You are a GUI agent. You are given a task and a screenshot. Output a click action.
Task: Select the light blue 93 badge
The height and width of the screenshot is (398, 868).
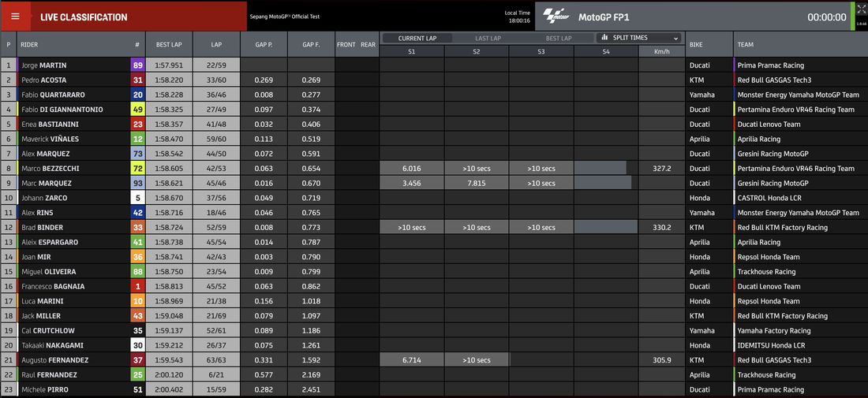click(138, 183)
